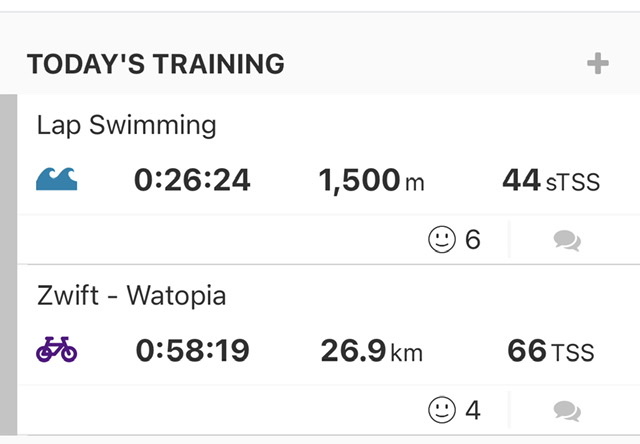Tap the feeling score 6 on swim
Screen dimensions: 640x444
point(473,240)
